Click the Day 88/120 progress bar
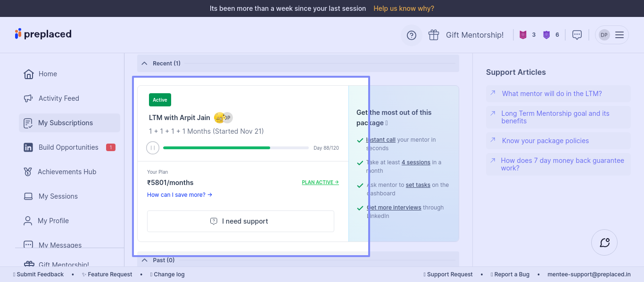This screenshot has width=644, height=282. click(236, 148)
